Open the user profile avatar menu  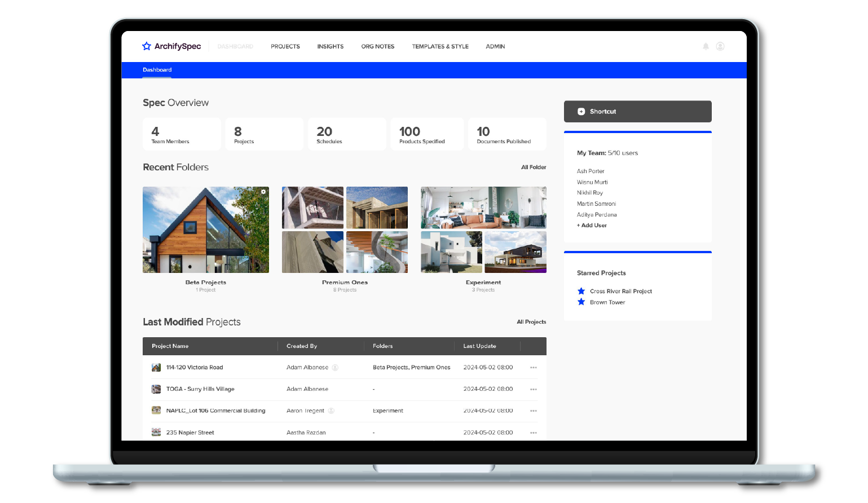pyautogui.click(x=720, y=46)
